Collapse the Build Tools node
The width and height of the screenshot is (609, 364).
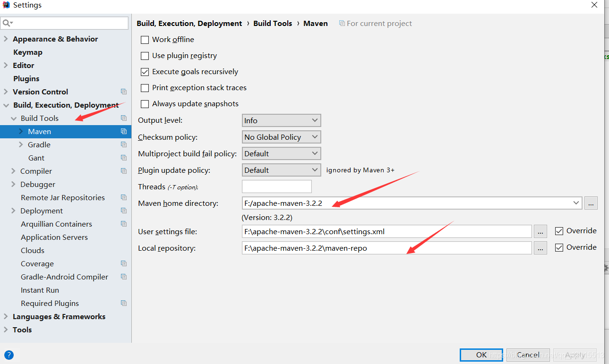(x=13, y=118)
